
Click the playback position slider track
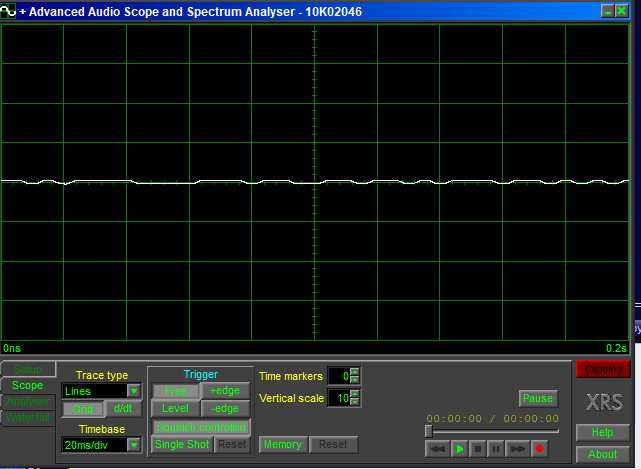492,431
